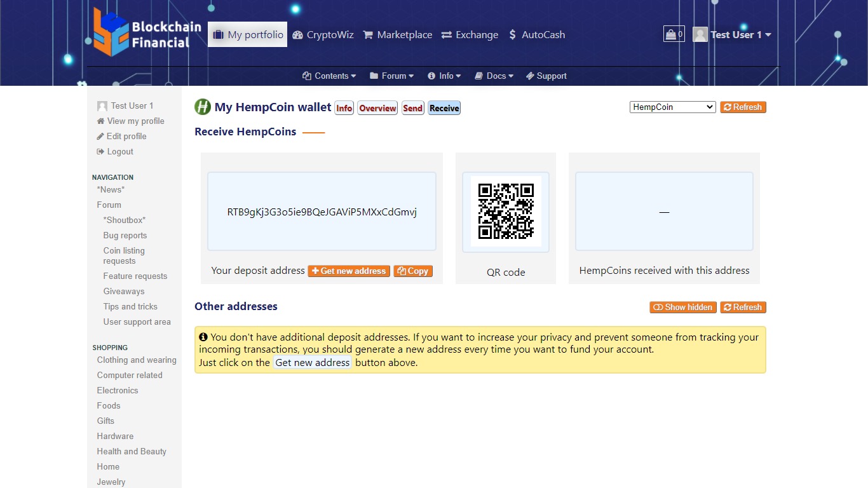This screenshot has width=868, height=488.
Task: Copy the deposit address
Action: click(x=413, y=271)
